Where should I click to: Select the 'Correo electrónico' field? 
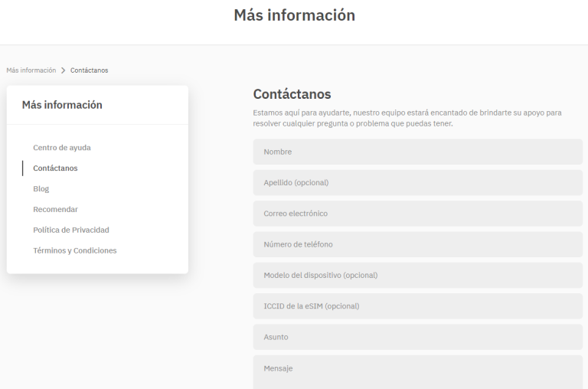[417, 214]
